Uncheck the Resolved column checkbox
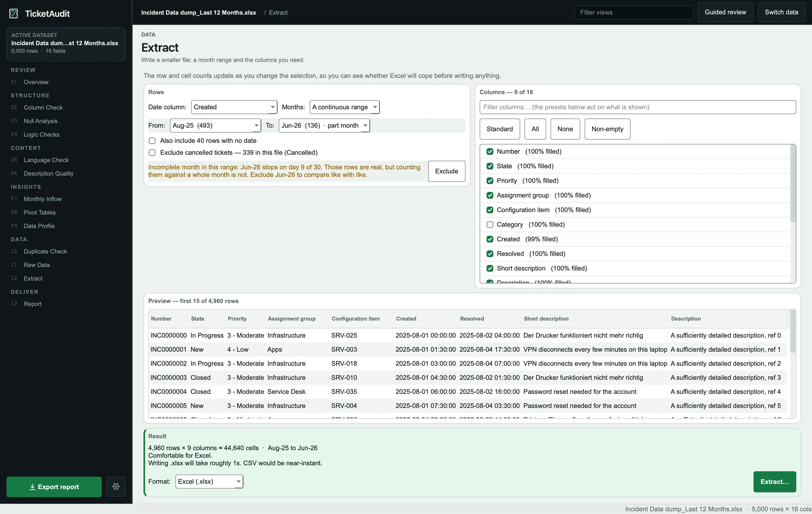This screenshot has width=812, height=514. click(x=490, y=254)
